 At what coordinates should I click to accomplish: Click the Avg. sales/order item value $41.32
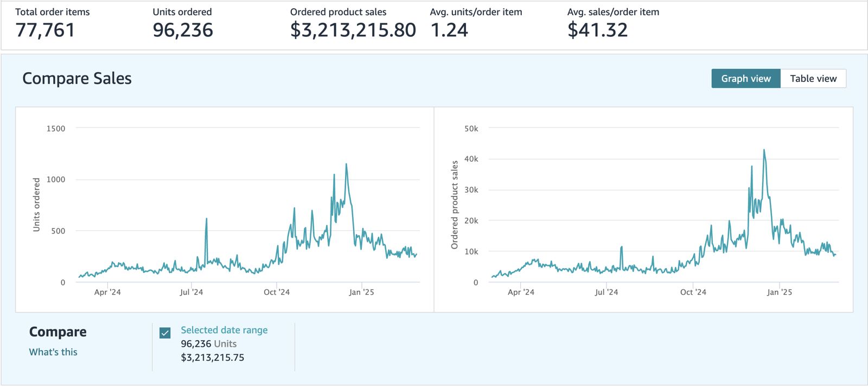tap(597, 30)
